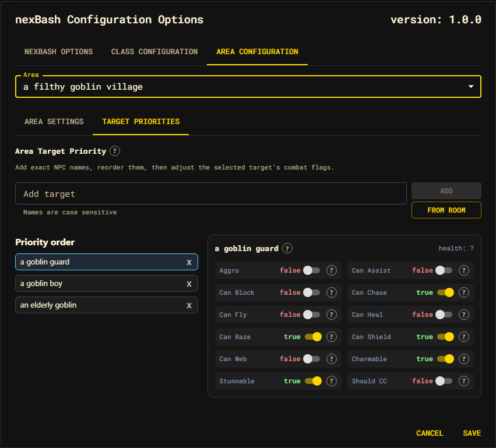Switch to NEXBASH OPTIONS tab
This screenshot has width=496, height=448.
click(58, 51)
